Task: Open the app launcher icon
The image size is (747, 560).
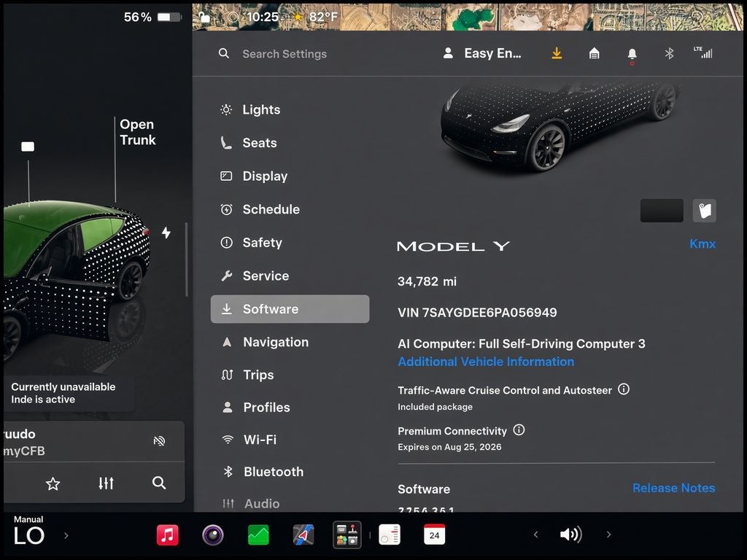Action: 347,534
